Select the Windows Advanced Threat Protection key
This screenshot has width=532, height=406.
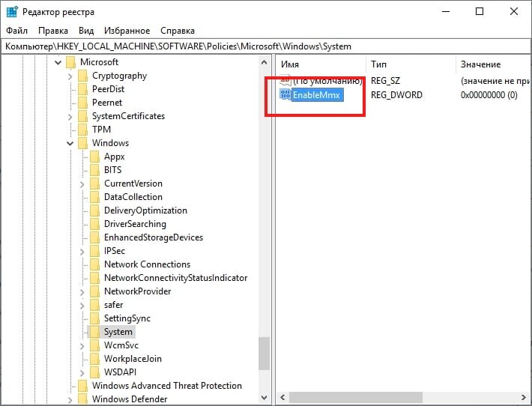[167, 386]
